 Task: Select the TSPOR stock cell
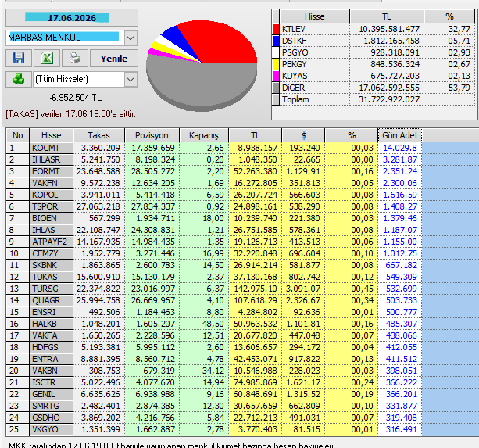(x=52, y=206)
